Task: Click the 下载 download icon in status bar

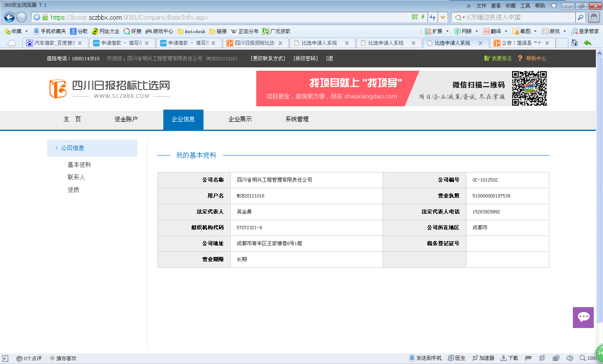Action: click(509, 358)
